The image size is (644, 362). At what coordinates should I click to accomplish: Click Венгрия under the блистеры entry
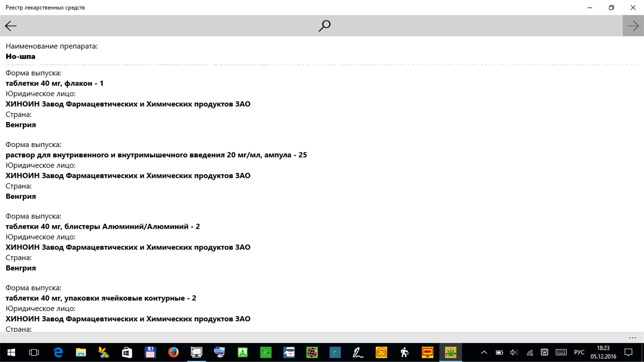coord(21,268)
